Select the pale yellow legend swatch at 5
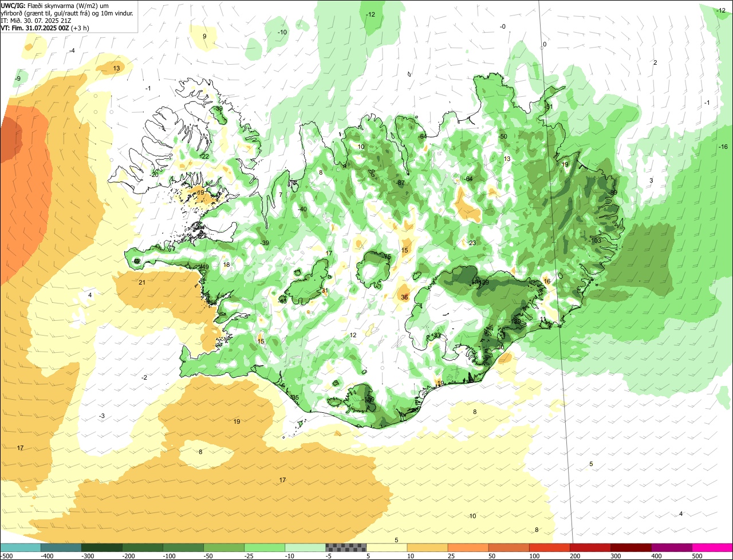 (387, 547)
